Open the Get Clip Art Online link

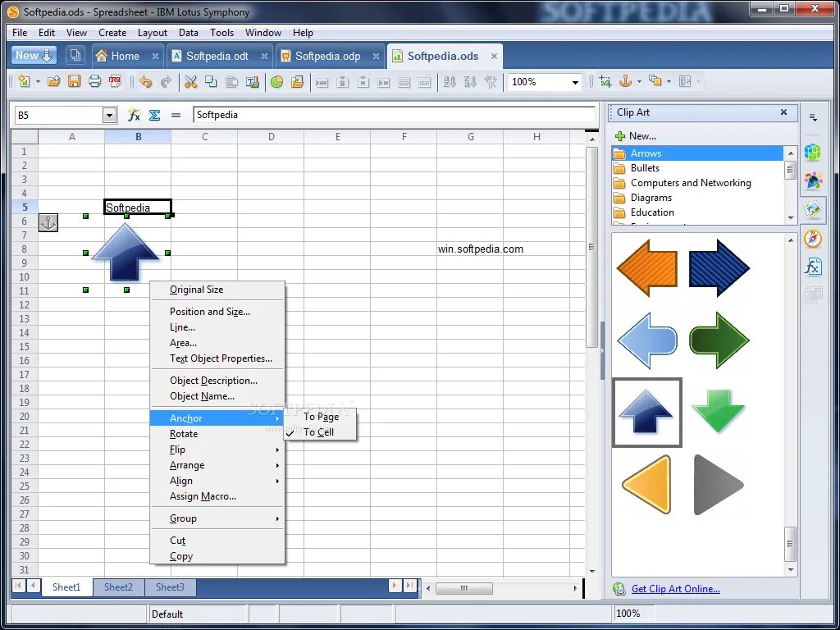point(676,589)
